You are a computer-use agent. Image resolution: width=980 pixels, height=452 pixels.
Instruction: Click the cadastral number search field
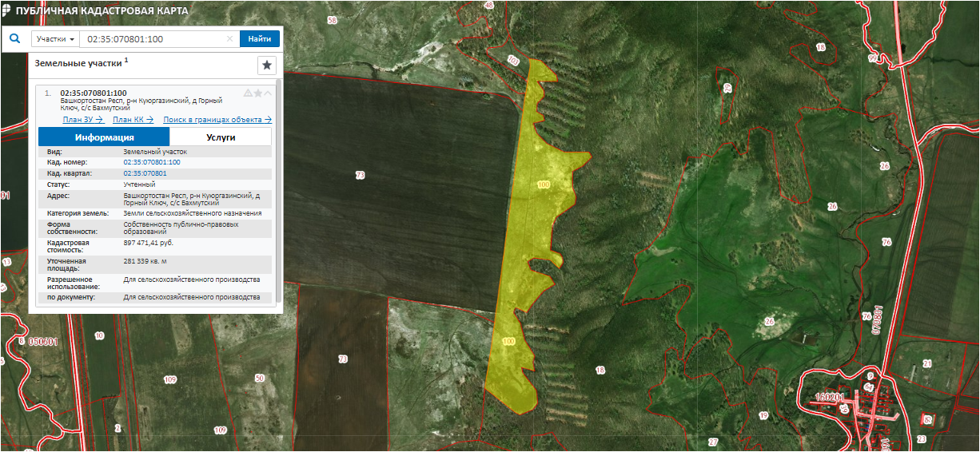click(x=152, y=39)
